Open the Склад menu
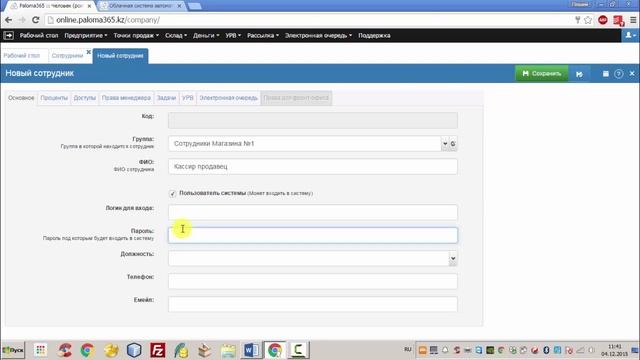Viewport: 640px width, 360px height. click(x=176, y=36)
